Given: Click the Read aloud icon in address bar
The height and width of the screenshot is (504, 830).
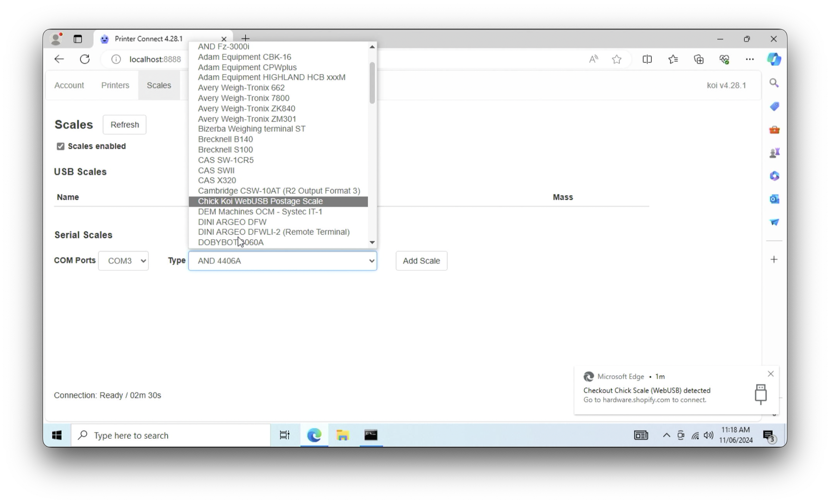Looking at the screenshot, I should [593, 59].
